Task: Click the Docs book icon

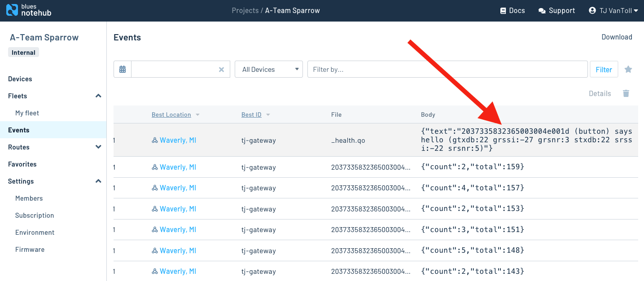Action: (503, 11)
